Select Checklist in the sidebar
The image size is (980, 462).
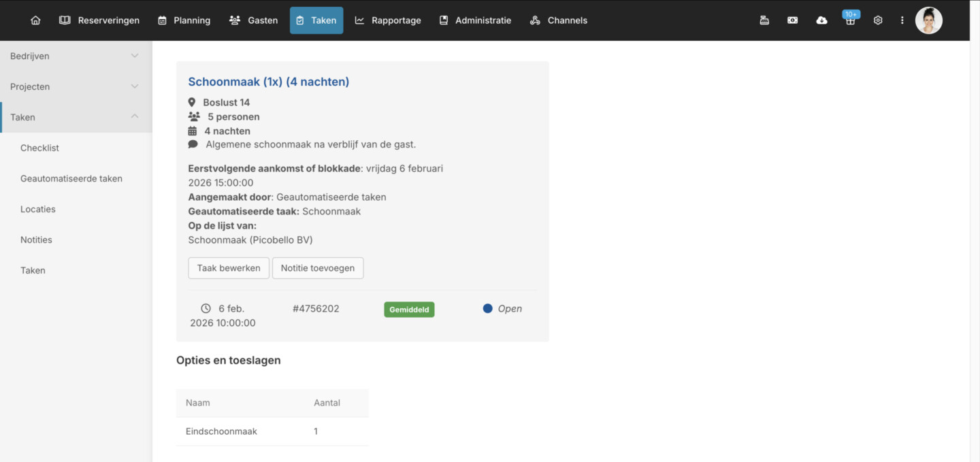click(x=39, y=148)
